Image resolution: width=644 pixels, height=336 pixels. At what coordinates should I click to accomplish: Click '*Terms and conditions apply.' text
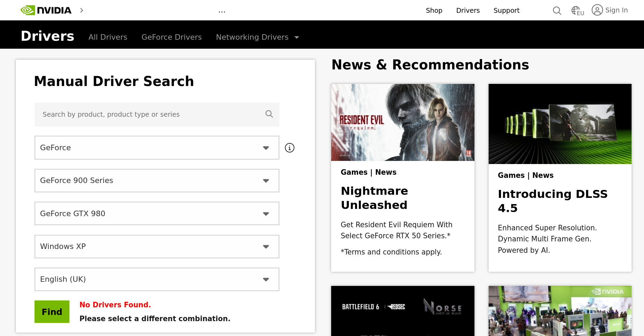click(x=391, y=252)
